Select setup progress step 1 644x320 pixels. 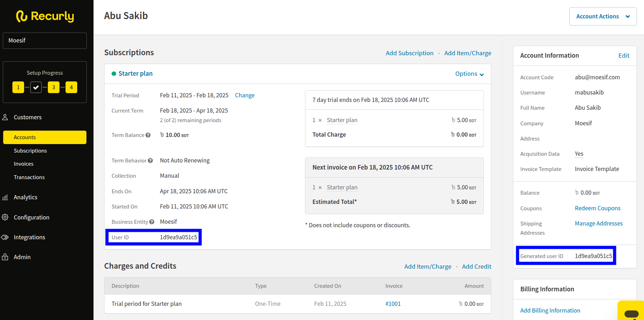[x=18, y=87]
